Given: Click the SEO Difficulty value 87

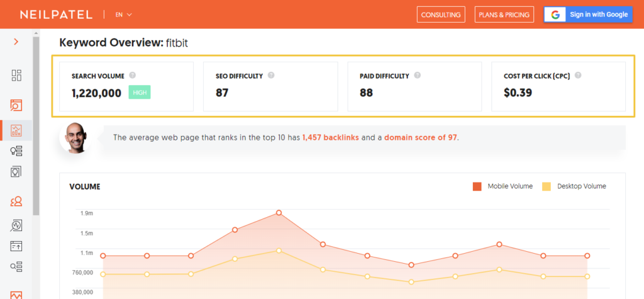Looking at the screenshot, I should [222, 93].
